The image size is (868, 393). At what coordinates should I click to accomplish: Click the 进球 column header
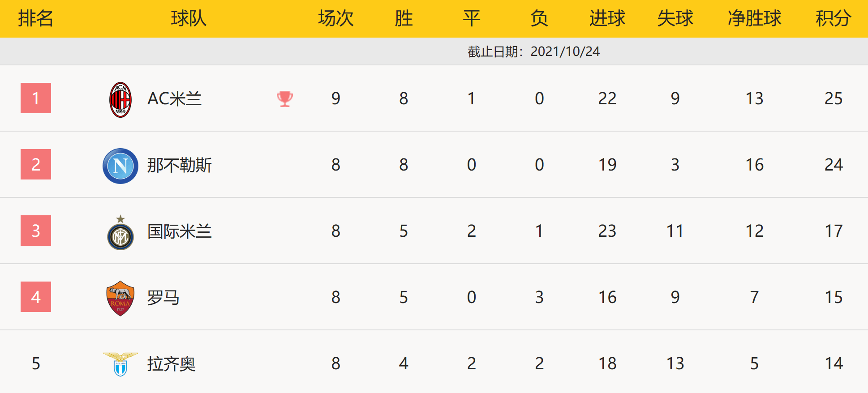[607, 18]
